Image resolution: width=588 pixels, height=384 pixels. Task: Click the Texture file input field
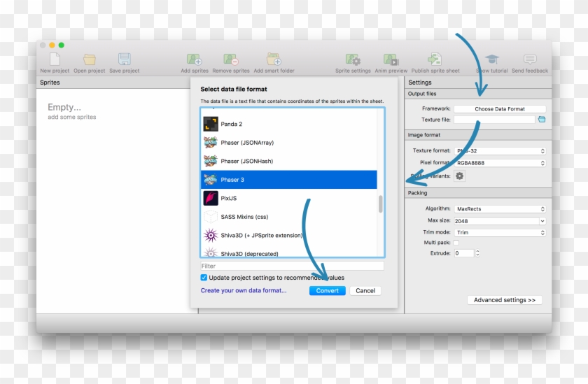coord(494,120)
